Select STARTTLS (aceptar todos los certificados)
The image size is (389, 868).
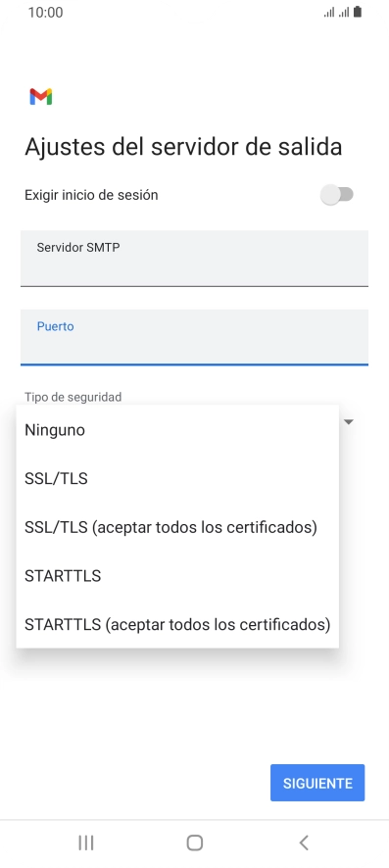(177, 625)
